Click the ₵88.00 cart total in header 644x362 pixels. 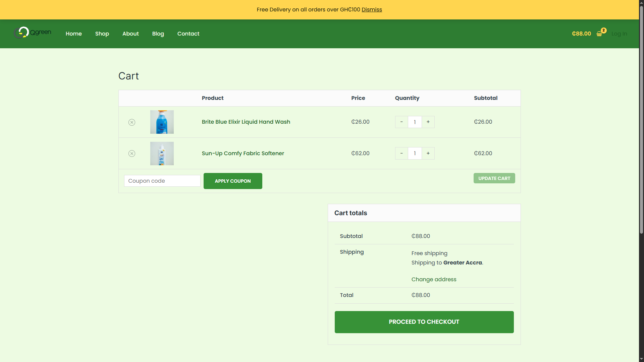[581, 34]
